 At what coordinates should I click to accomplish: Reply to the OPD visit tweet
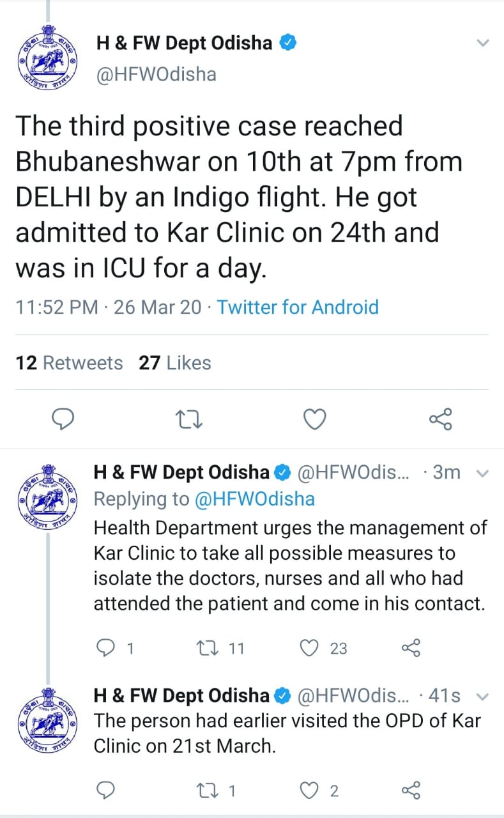point(105,791)
